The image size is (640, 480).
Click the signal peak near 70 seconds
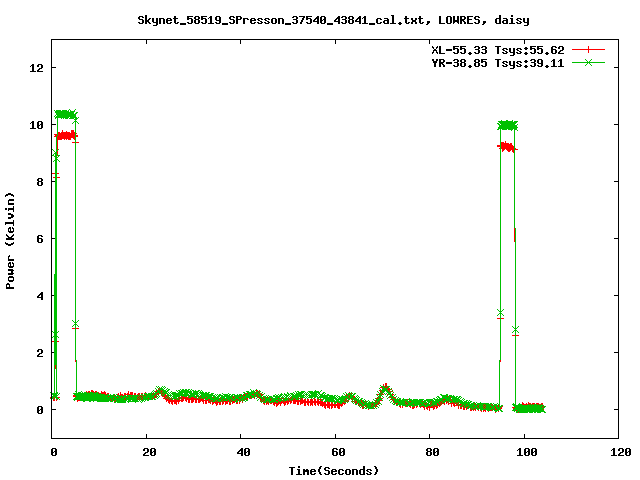pos(385,389)
